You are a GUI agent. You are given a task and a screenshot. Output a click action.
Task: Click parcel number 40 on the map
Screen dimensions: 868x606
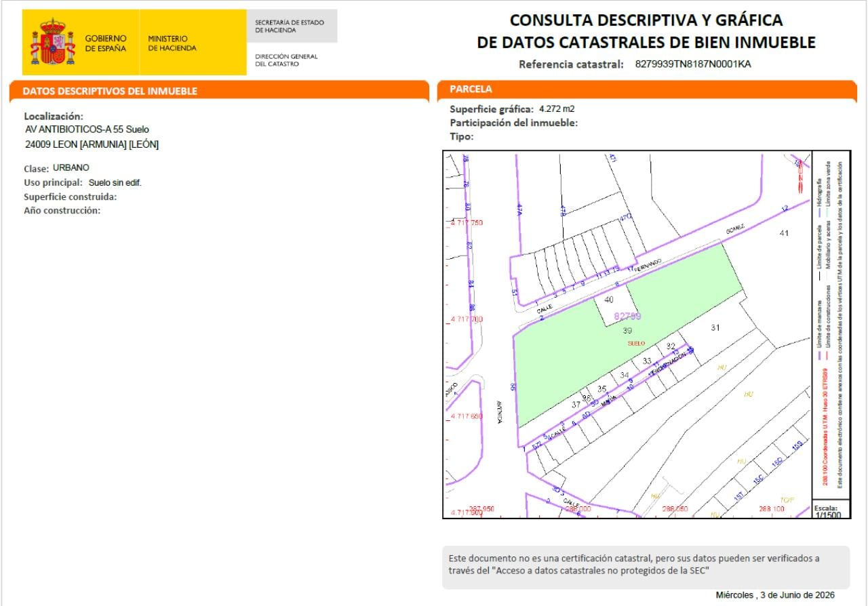(x=608, y=300)
